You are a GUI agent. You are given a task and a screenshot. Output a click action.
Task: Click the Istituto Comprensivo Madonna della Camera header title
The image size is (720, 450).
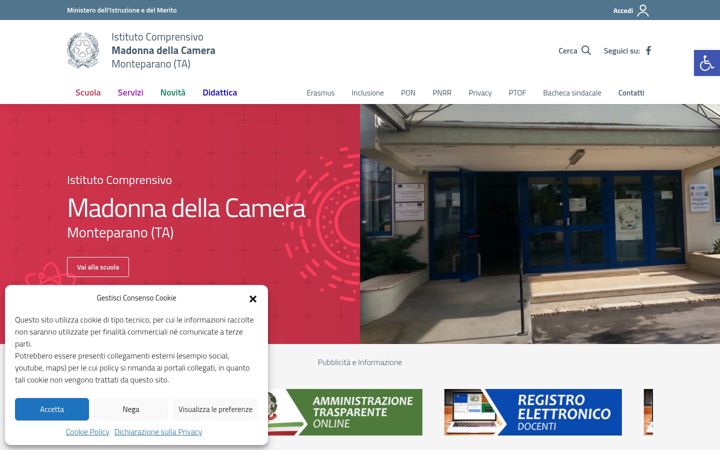pyautogui.click(x=163, y=50)
